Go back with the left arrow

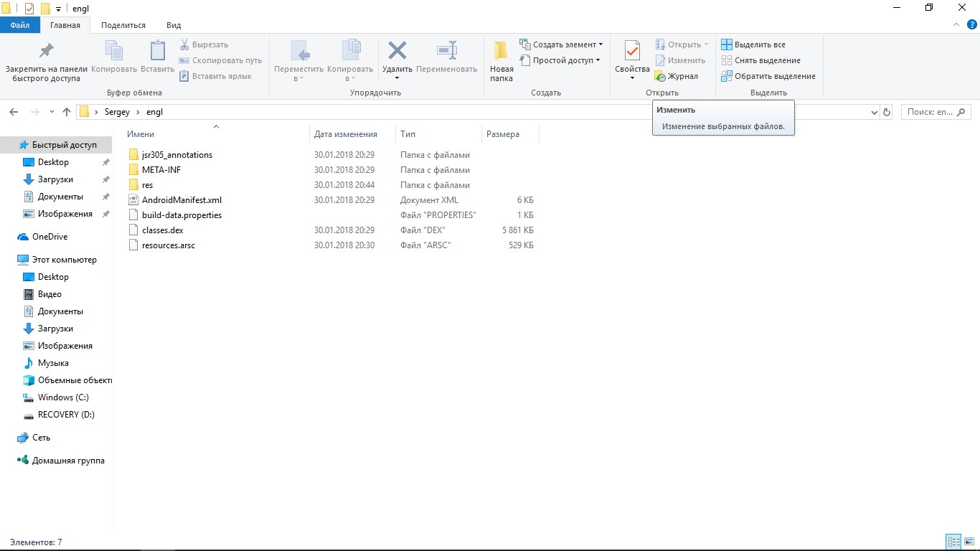[14, 112]
